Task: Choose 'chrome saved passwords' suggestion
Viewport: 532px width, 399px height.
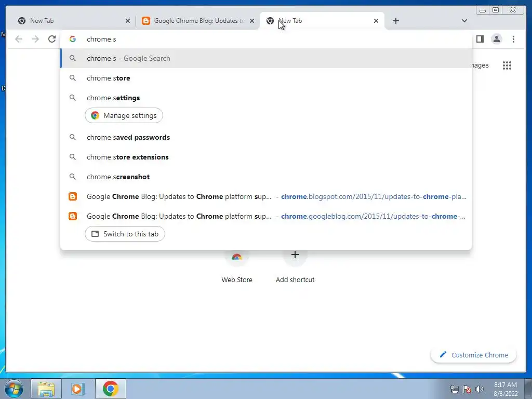Action: [x=266, y=137]
